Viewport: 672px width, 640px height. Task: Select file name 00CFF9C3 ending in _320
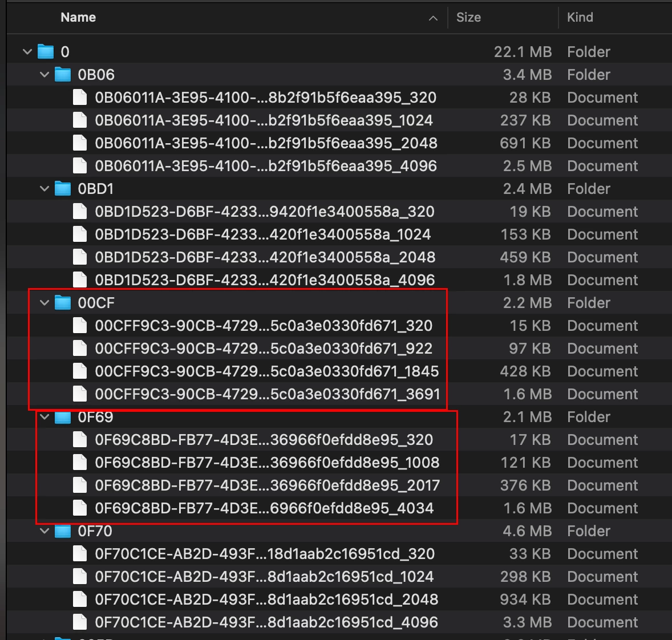point(264,325)
